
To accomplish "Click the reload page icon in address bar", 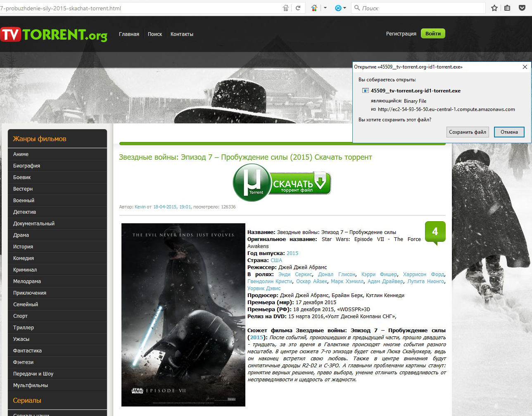I will (x=298, y=8).
